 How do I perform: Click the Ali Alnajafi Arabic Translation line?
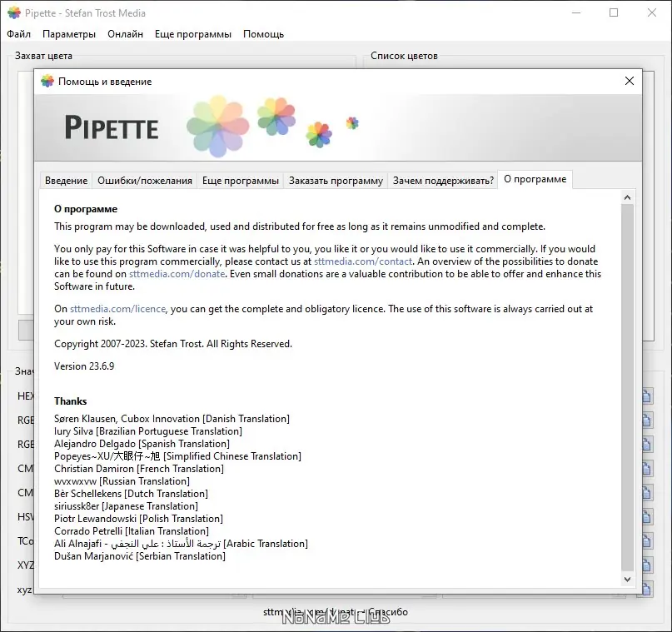coord(182,543)
